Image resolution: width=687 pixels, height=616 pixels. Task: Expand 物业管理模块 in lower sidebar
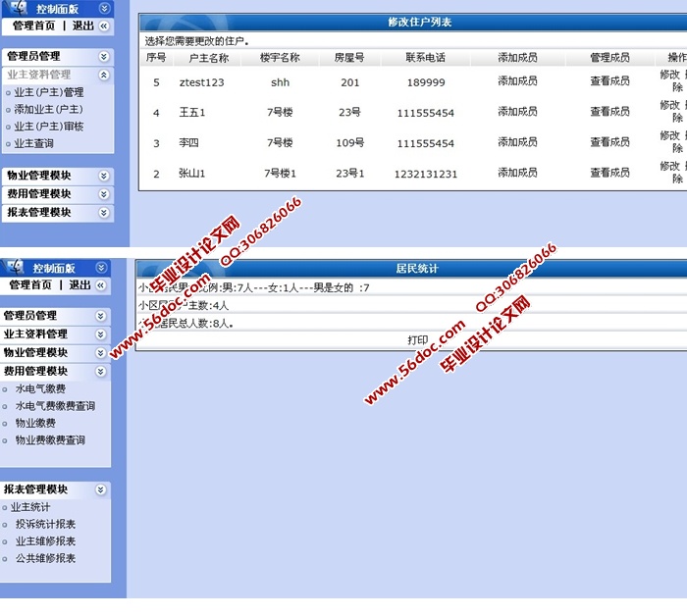click(x=101, y=353)
